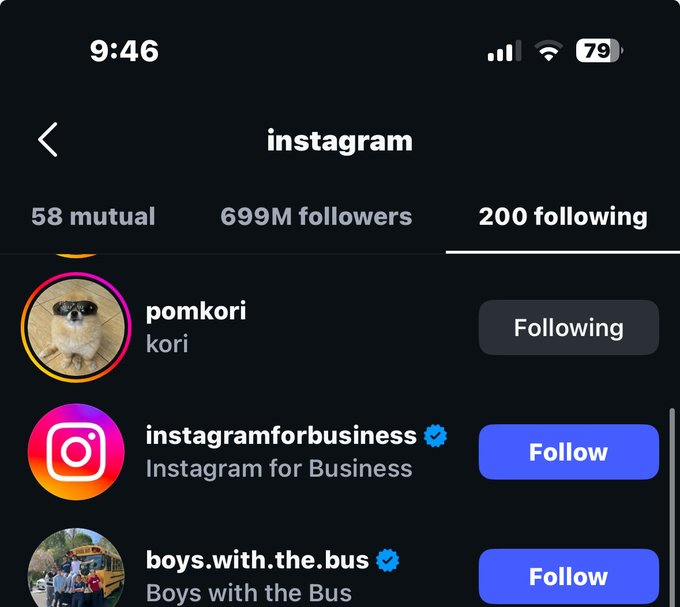
Task: Open boys.with.the.bus profile photo
Action: 76,572
